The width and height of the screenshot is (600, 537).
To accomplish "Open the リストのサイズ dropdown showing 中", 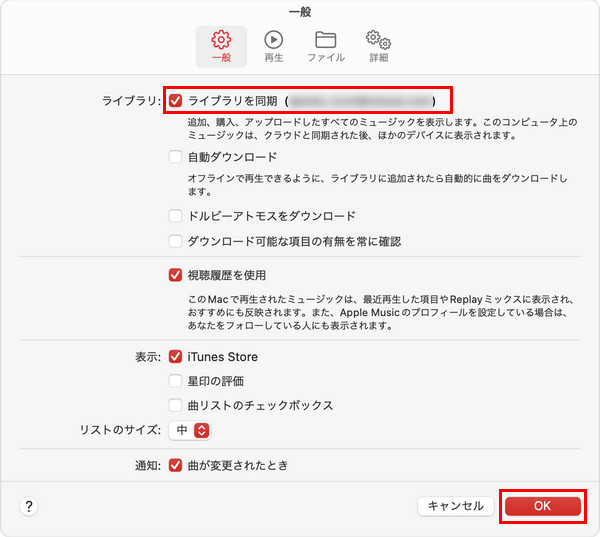I will [190, 430].
